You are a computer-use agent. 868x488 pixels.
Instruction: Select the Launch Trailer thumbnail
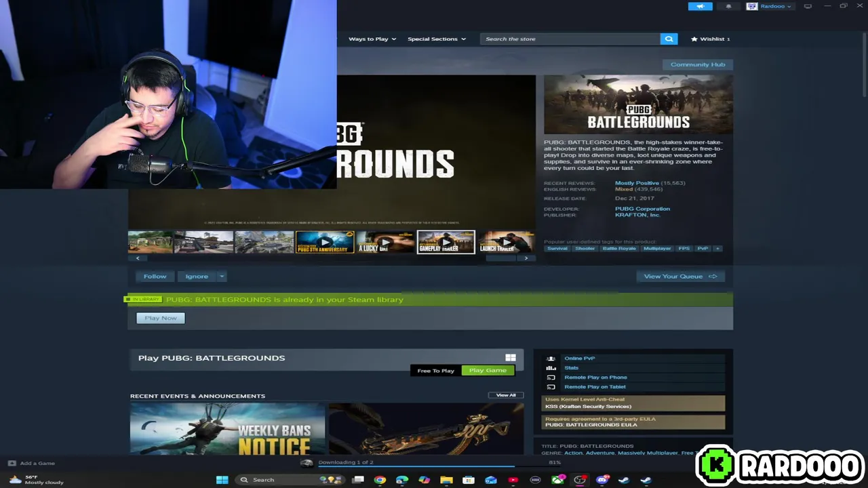tap(506, 242)
